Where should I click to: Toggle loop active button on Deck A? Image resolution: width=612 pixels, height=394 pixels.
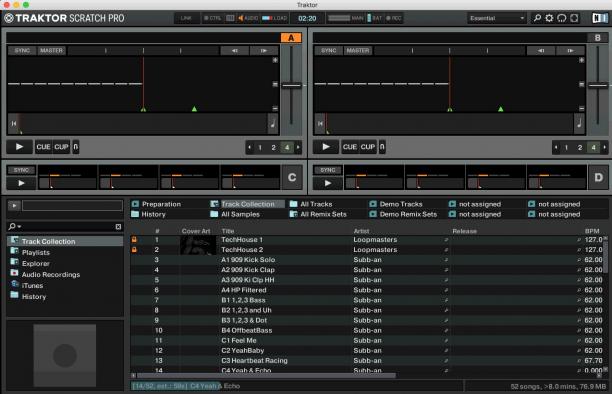click(76, 147)
